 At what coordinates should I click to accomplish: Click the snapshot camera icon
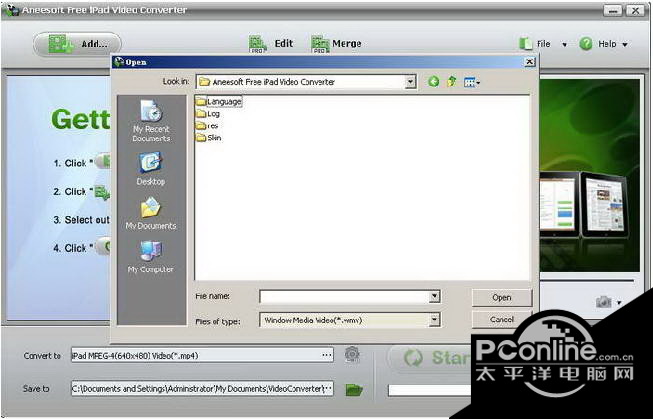[603, 302]
